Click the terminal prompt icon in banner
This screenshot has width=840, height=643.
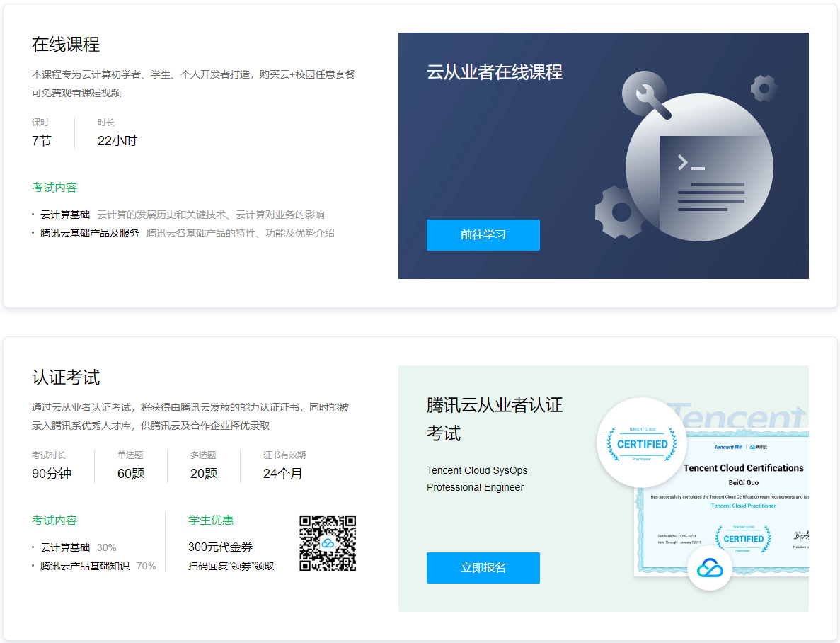pyautogui.click(x=691, y=162)
